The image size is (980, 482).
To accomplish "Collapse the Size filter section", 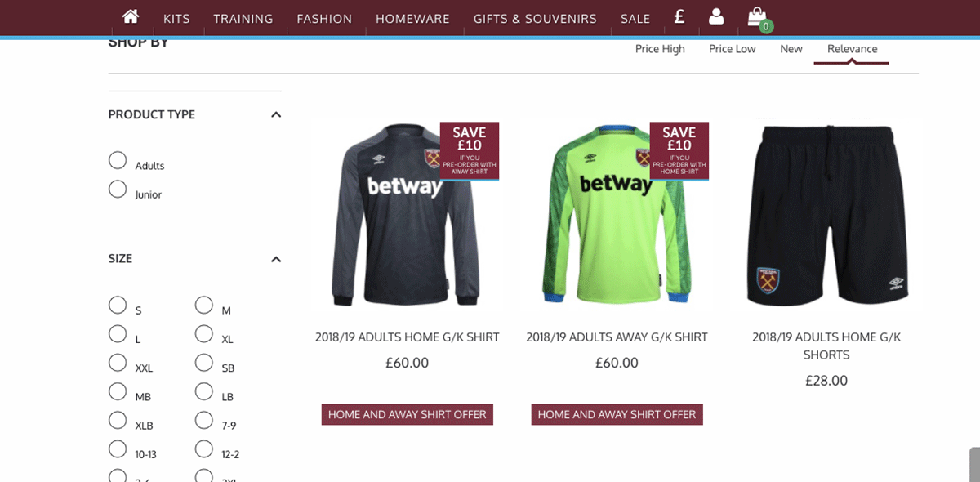I will [x=276, y=259].
